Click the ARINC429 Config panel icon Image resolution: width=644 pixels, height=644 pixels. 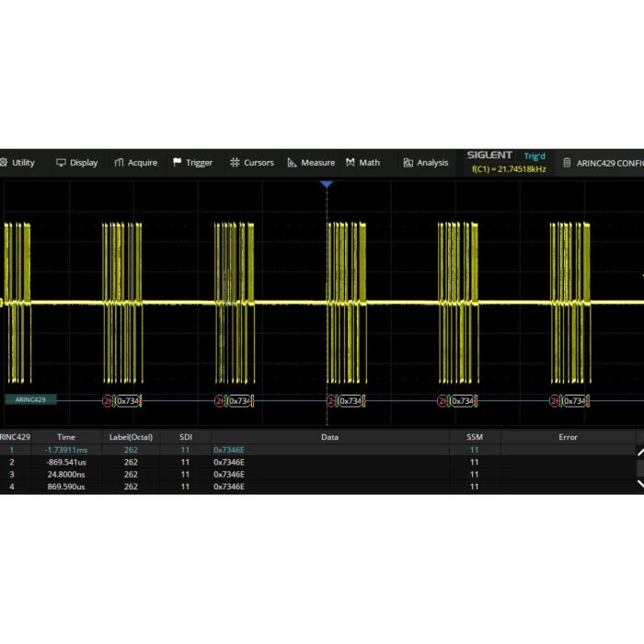pos(567,163)
